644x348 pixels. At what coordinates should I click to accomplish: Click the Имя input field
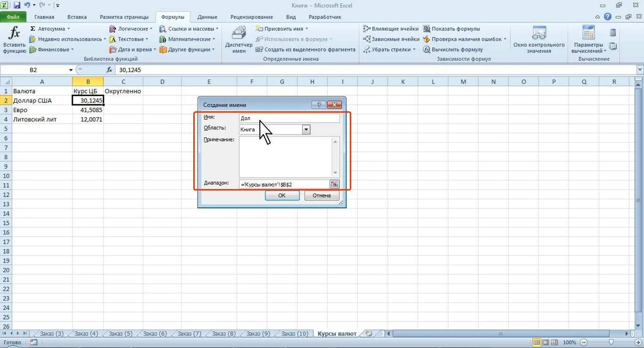coord(289,118)
